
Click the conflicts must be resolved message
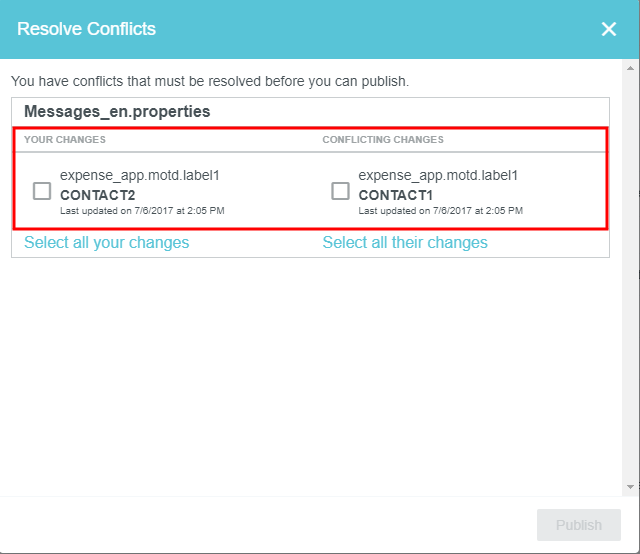[x=210, y=81]
